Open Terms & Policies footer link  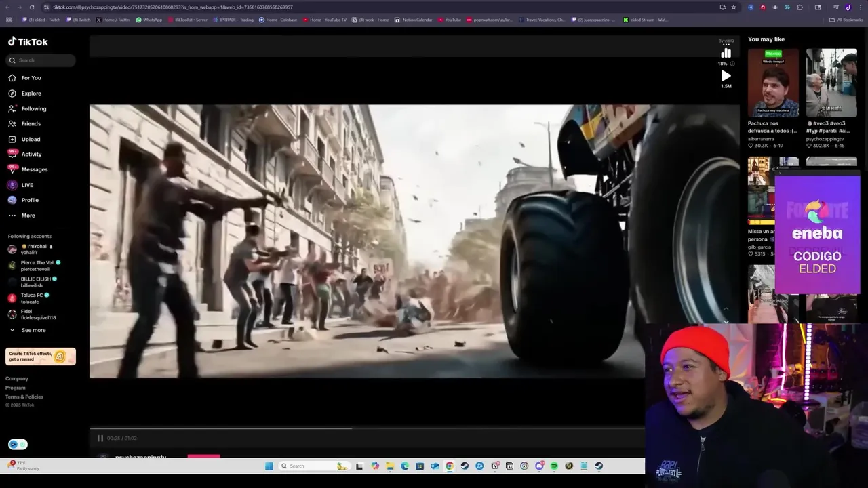[24, 396]
